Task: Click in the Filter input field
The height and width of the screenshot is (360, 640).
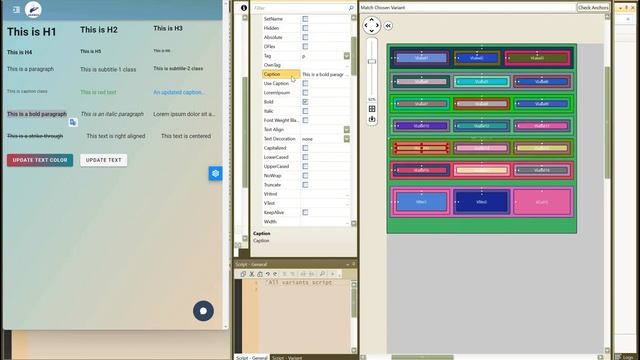Action: (300, 8)
